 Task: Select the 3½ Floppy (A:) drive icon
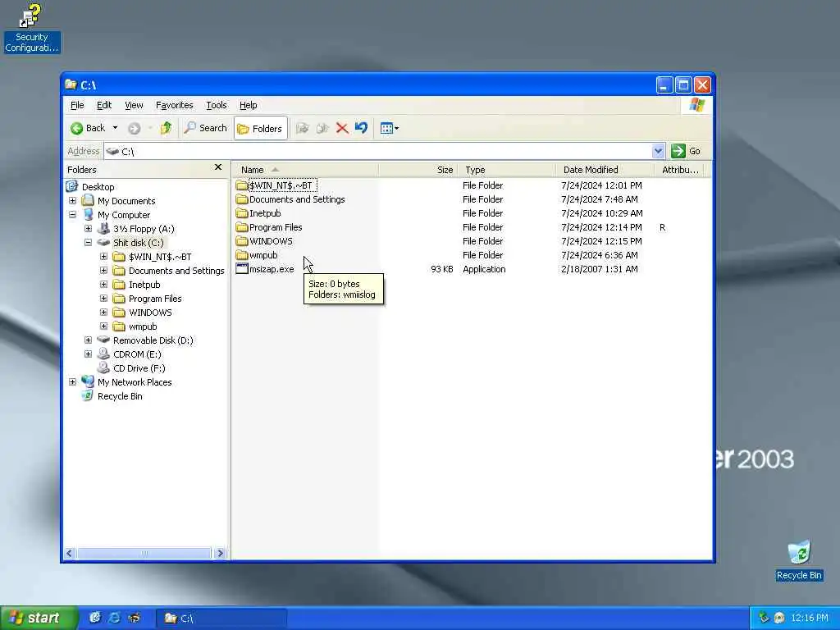click(103, 229)
